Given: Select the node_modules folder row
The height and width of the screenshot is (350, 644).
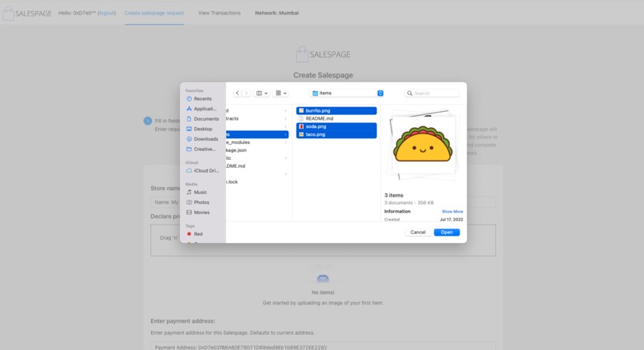Looking at the screenshot, I should point(257,142).
